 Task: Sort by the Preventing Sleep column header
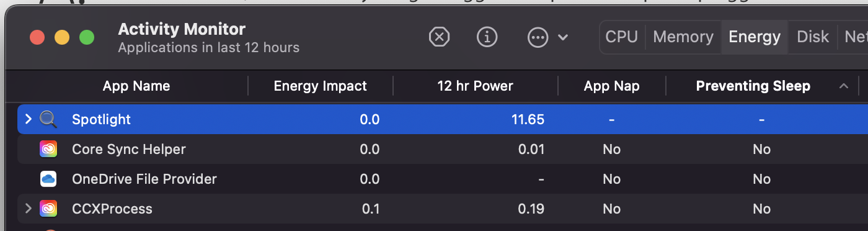[753, 86]
